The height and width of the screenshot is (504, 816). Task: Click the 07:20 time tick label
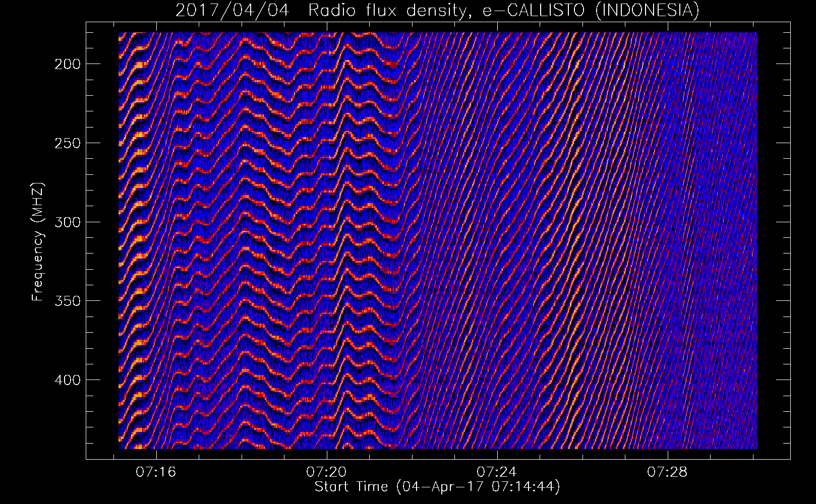pyautogui.click(x=326, y=472)
